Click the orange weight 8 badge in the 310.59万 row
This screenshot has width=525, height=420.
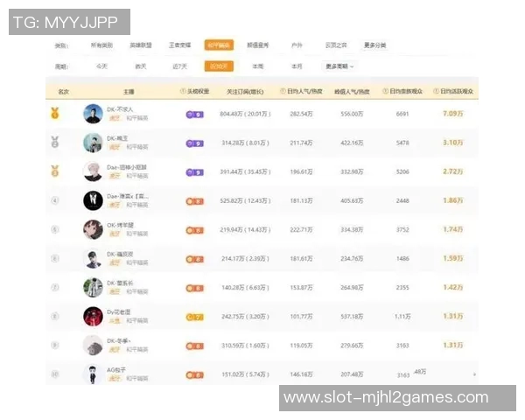(195, 346)
